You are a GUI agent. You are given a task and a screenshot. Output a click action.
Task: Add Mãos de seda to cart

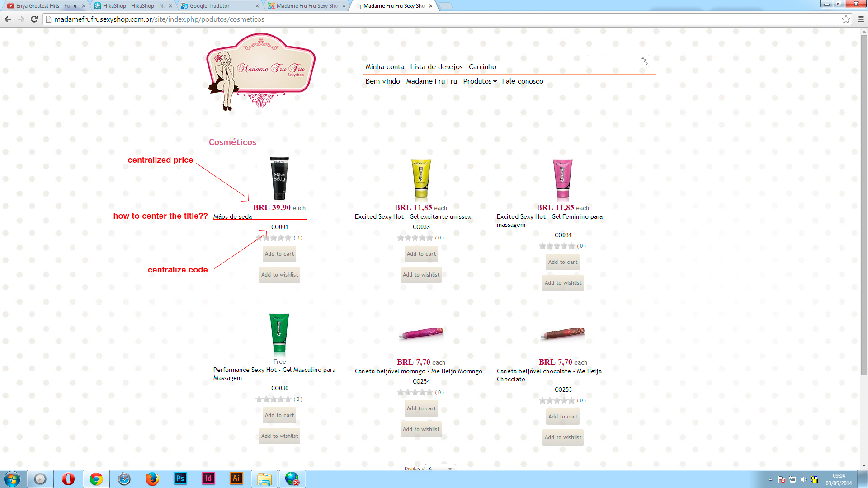click(279, 254)
